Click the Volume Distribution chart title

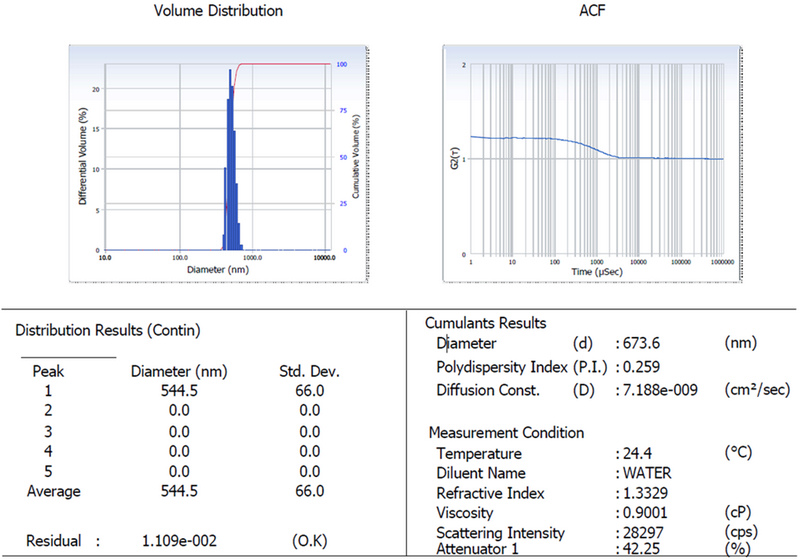point(217,11)
